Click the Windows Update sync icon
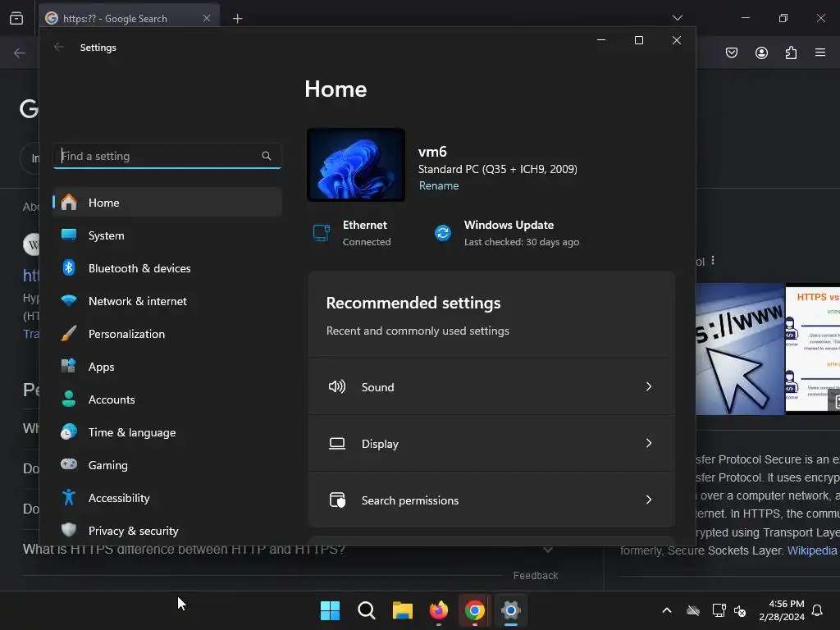 pyautogui.click(x=443, y=233)
